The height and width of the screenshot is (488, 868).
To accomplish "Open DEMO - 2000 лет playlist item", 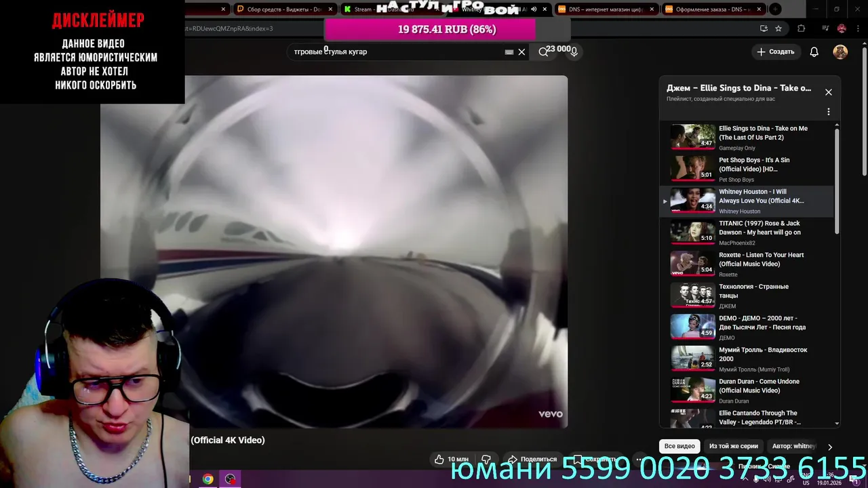I will [x=748, y=327].
